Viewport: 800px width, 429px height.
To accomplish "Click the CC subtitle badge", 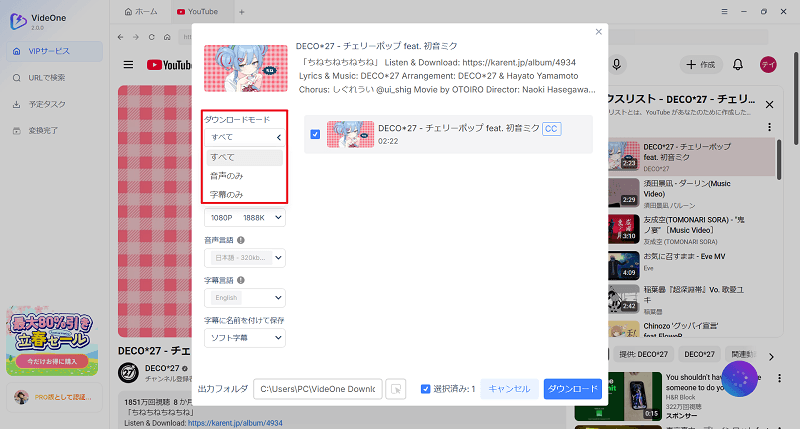I will (551, 129).
